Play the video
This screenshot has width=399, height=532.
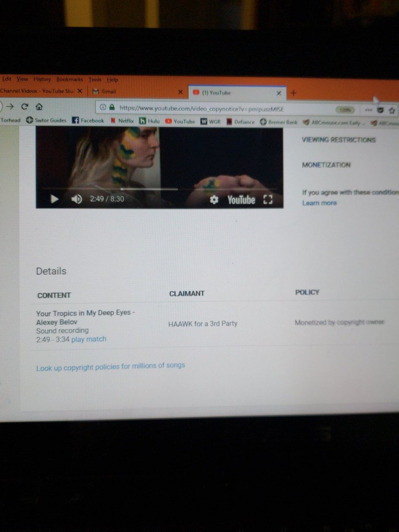(x=55, y=199)
